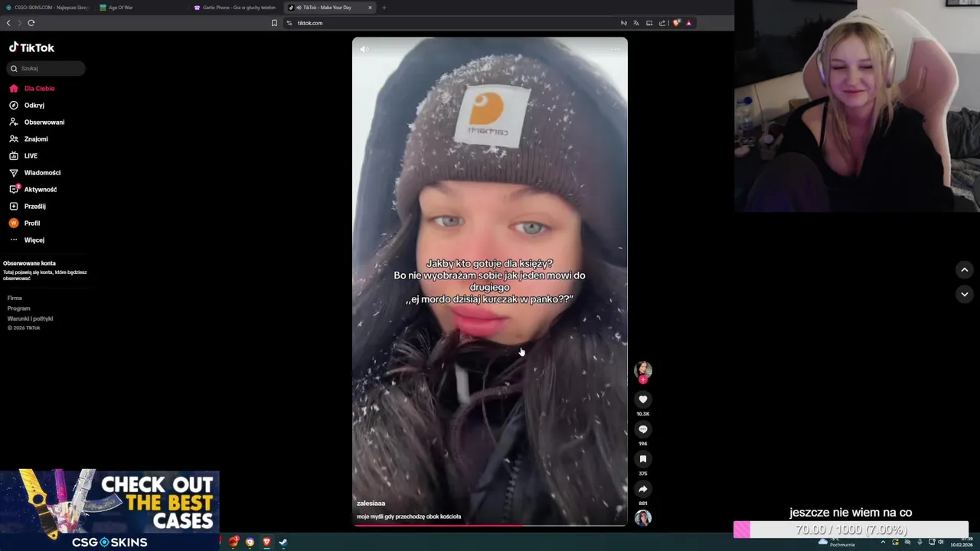This screenshot has height=551, width=980.
Task: Open the Firma footer link
Action: pos(15,298)
